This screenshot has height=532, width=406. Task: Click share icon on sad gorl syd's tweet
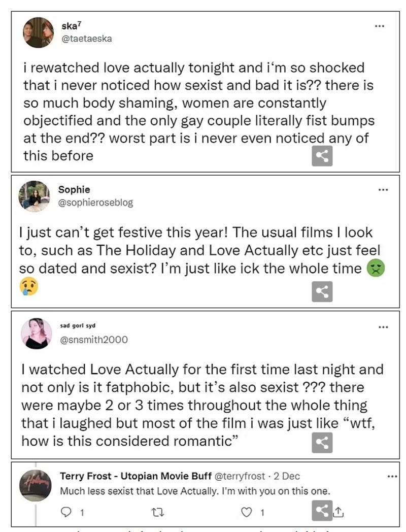(x=322, y=442)
